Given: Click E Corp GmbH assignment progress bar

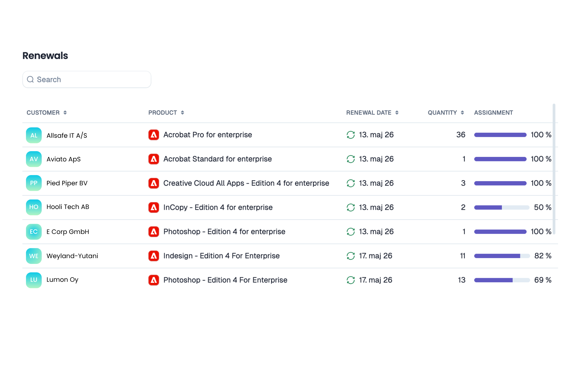Looking at the screenshot, I should pyautogui.click(x=500, y=232).
